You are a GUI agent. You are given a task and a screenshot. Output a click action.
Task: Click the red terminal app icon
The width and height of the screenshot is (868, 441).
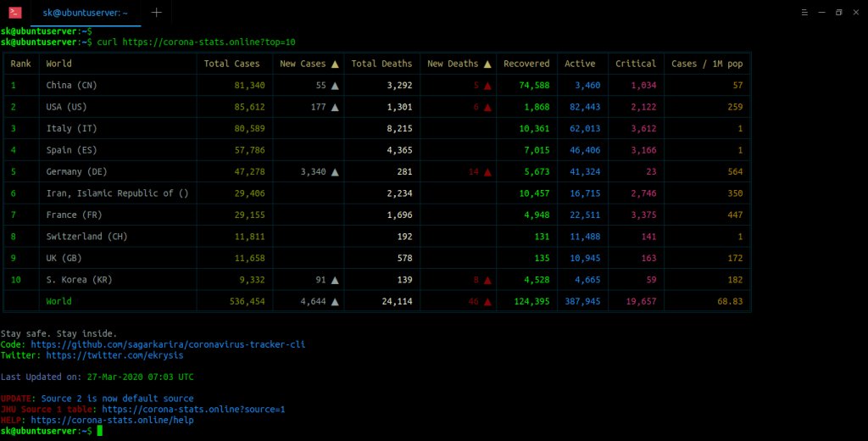click(x=14, y=12)
